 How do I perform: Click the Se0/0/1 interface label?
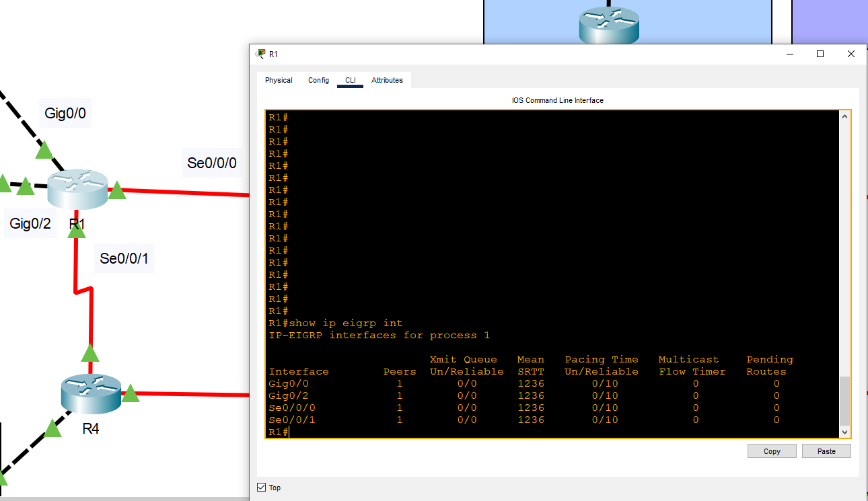coord(124,258)
